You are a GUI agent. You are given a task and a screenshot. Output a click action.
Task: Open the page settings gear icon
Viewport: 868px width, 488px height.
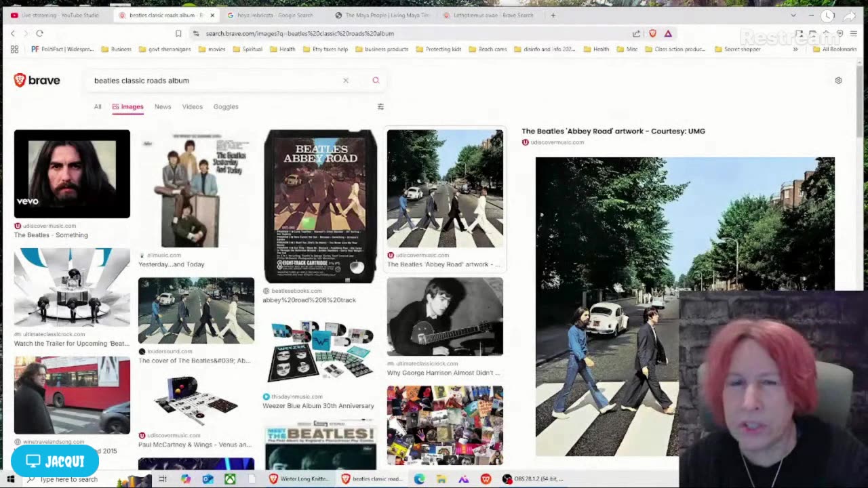pos(838,81)
